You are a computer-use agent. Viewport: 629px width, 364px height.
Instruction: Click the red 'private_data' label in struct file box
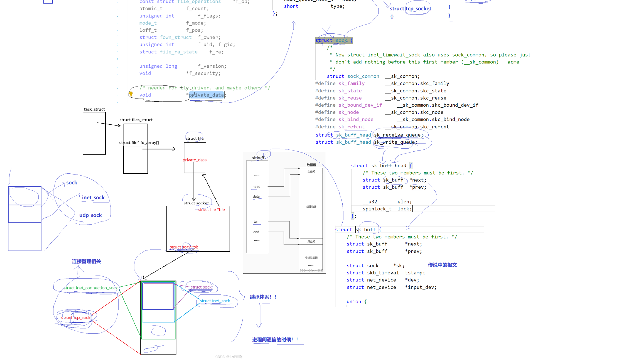(x=195, y=160)
